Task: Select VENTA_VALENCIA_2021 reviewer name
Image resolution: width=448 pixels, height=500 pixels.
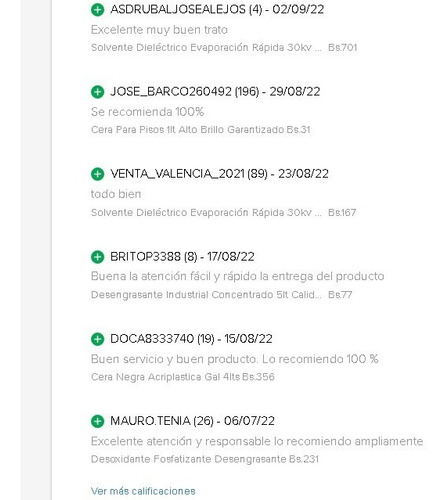Action: tap(177, 174)
